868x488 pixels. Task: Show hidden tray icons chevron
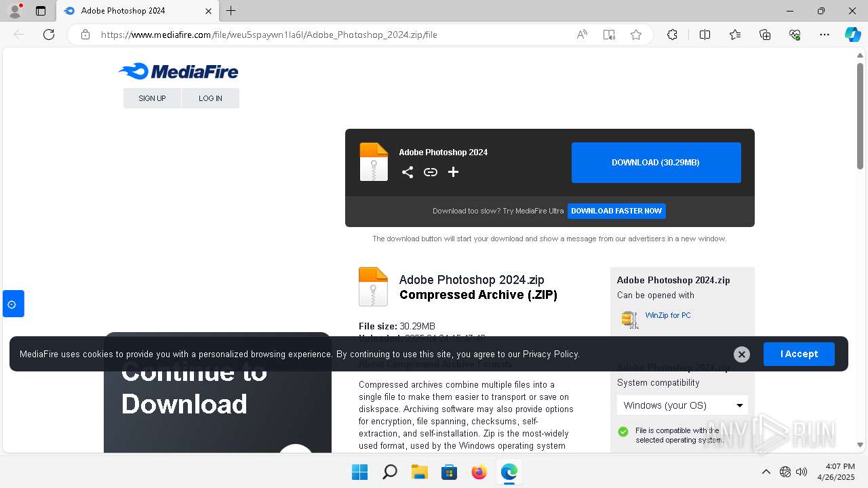click(x=766, y=472)
